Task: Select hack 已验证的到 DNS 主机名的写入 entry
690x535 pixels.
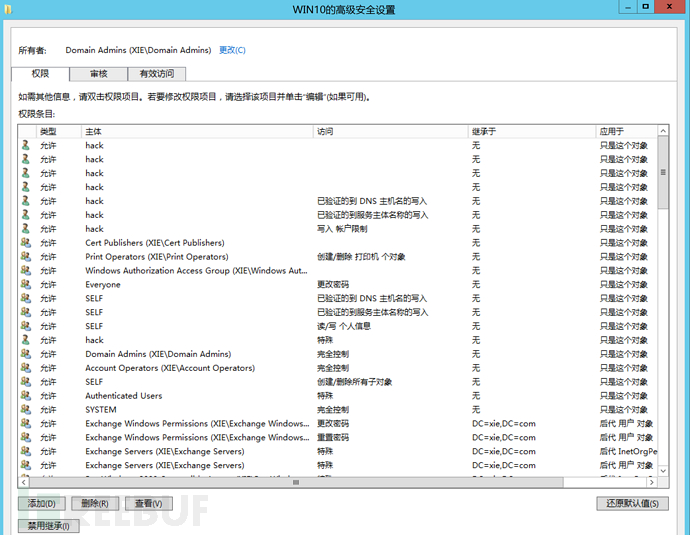Action: click(x=338, y=201)
